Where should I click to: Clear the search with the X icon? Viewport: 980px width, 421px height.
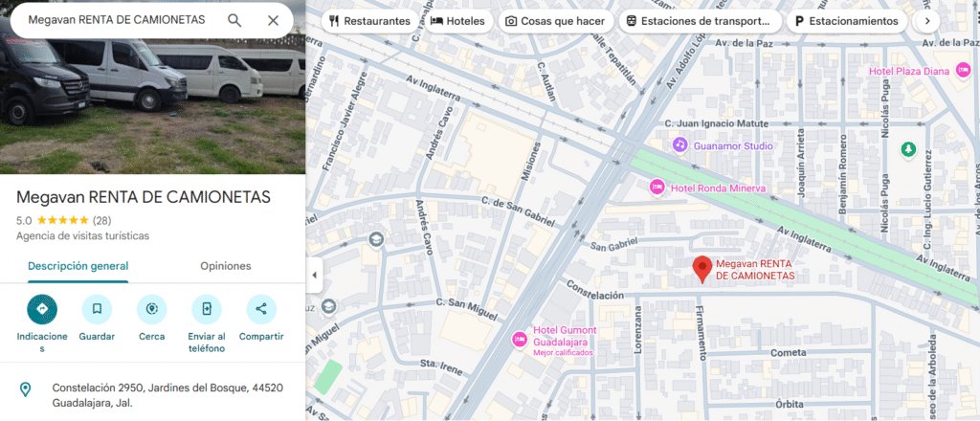coord(273,20)
